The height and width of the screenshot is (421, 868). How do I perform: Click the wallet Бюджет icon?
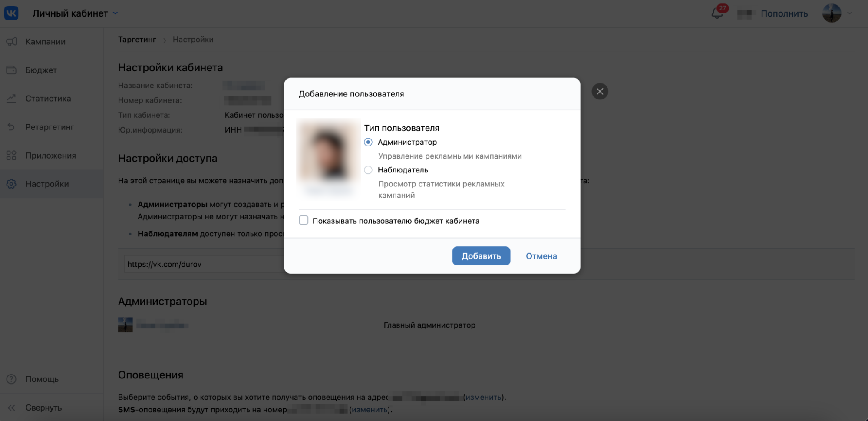tap(11, 70)
